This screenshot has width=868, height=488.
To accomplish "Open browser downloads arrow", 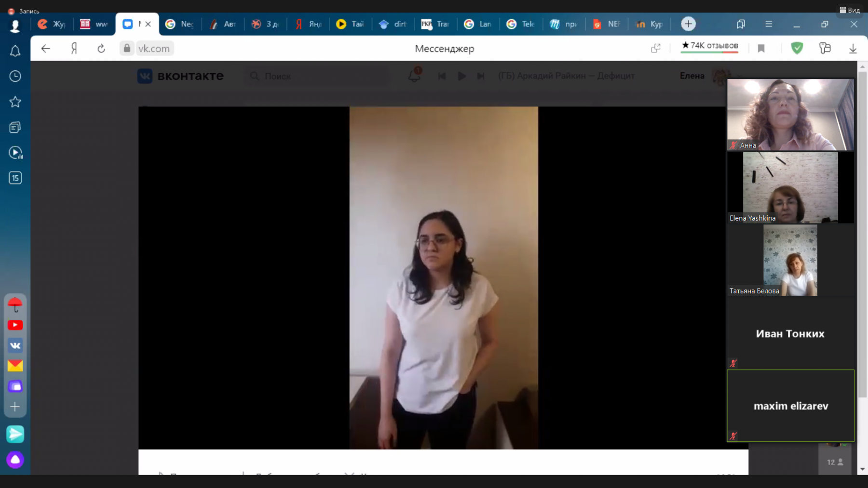I will [853, 48].
